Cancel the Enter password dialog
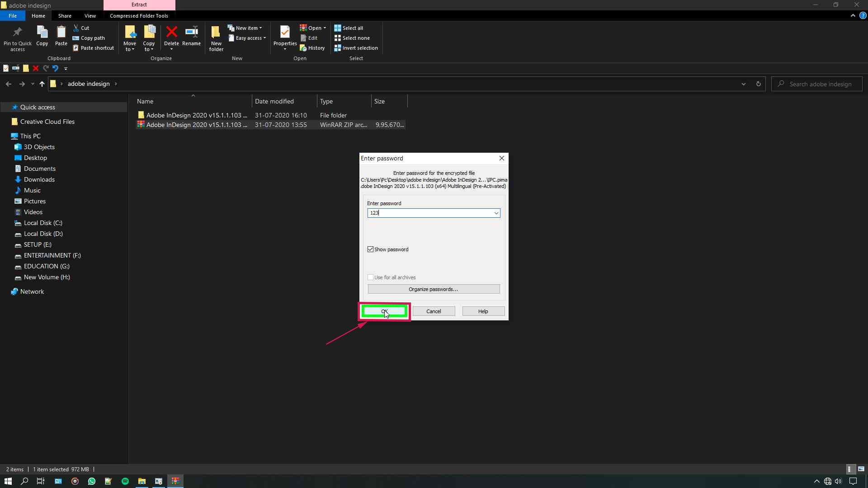The width and height of the screenshot is (868, 488). [434, 311]
